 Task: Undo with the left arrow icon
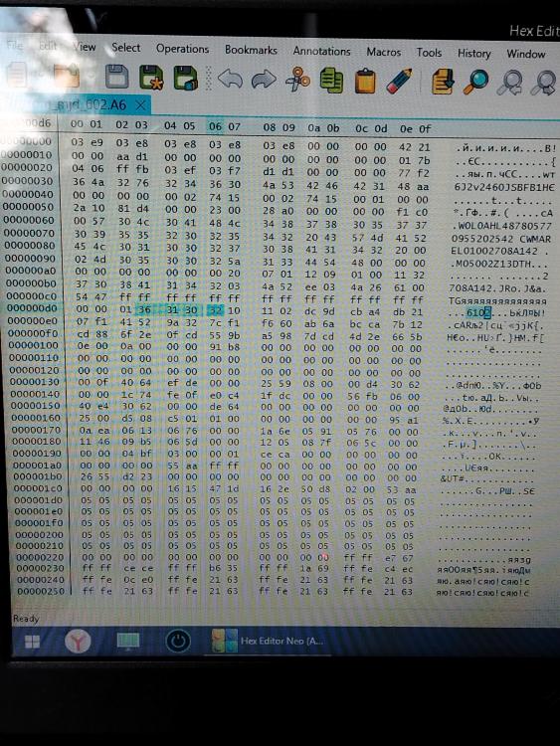pos(231,79)
